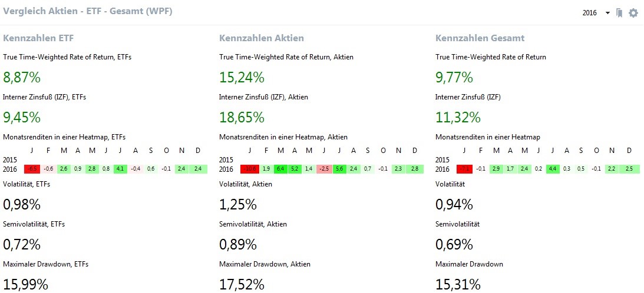The width and height of the screenshot is (644, 293).
Task: Click the Gesamt return value 9,77%
Action: 454,77
